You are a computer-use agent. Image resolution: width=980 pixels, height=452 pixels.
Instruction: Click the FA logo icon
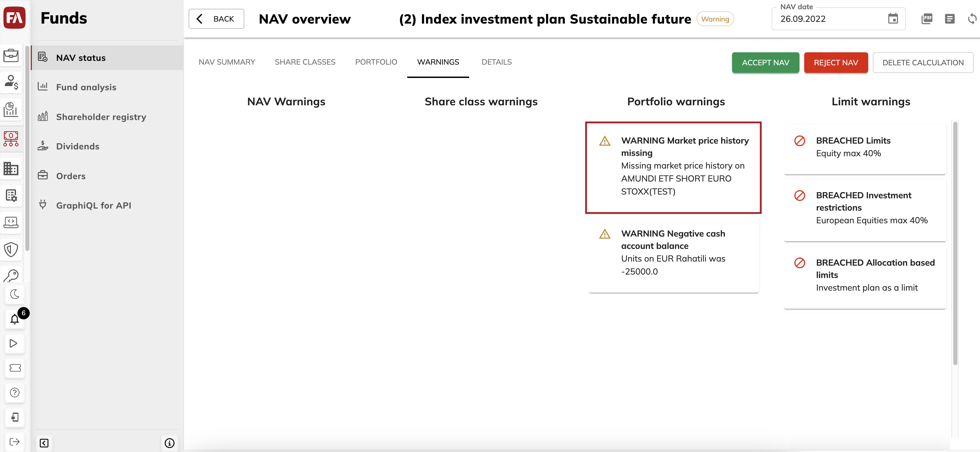pyautogui.click(x=14, y=17)
